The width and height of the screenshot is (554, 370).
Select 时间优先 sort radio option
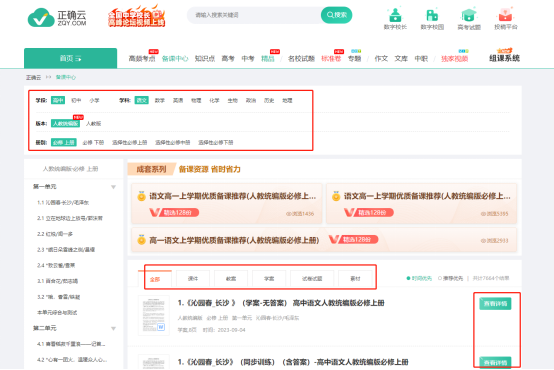click(419, 278)
